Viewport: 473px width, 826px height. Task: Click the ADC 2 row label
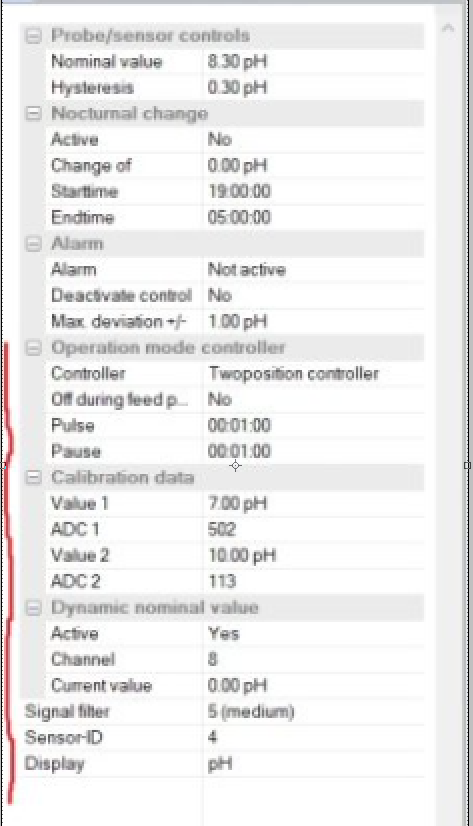point(75,582)
